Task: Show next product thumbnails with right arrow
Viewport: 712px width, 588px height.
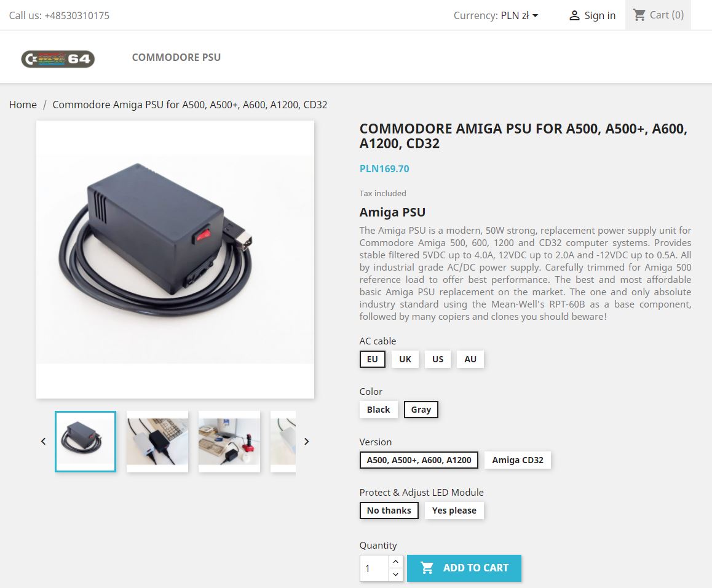Action: [x=307, y=441]
